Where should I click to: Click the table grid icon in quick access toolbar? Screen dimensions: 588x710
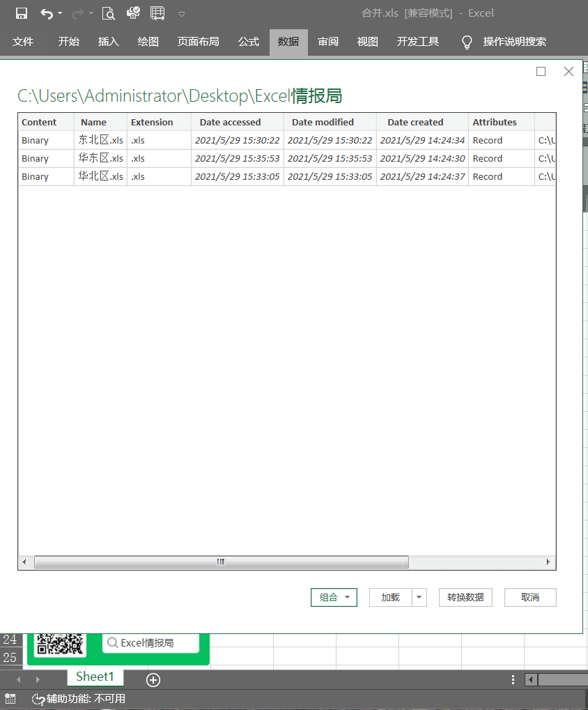(157, 13)
